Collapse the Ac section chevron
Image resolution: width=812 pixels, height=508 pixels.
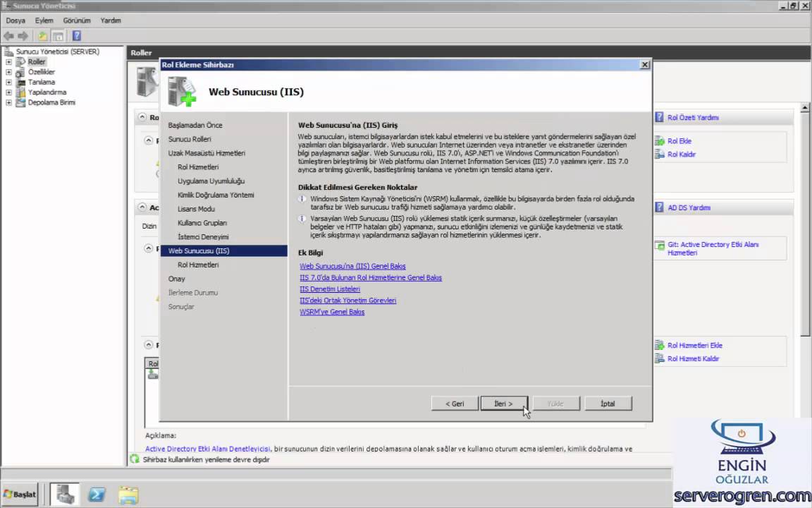click(142, 207)
